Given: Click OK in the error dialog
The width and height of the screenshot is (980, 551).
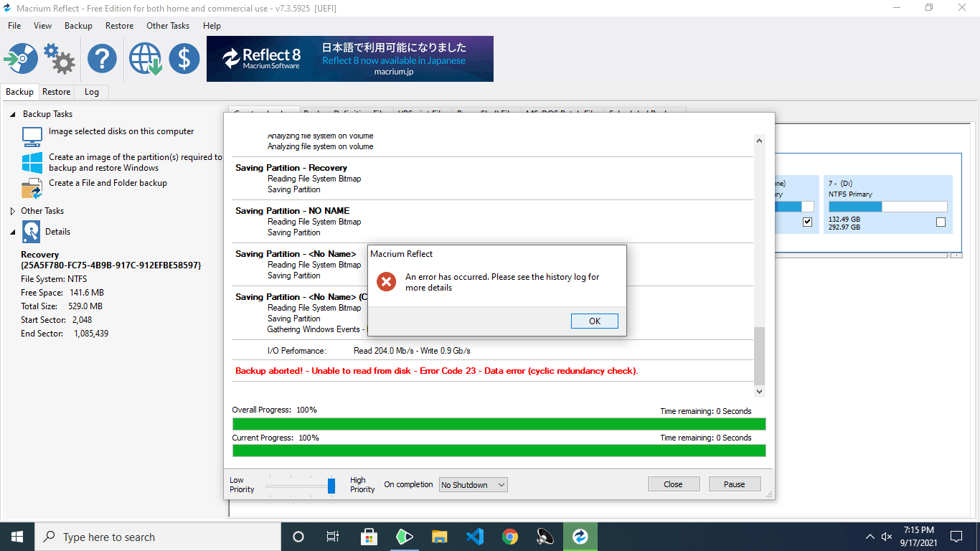Looking at the screenshot, I should [595, 321].
